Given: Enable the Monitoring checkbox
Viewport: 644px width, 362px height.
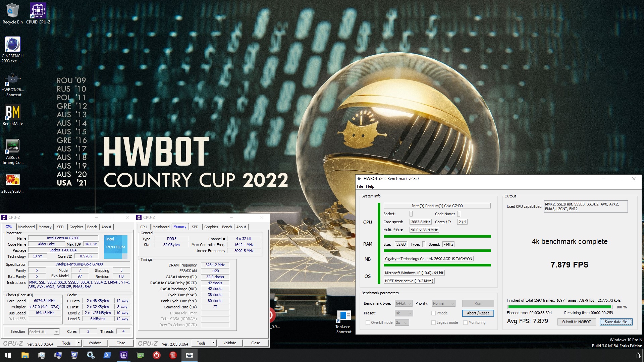Looking at the screenshot, I should tap(465, 322).
